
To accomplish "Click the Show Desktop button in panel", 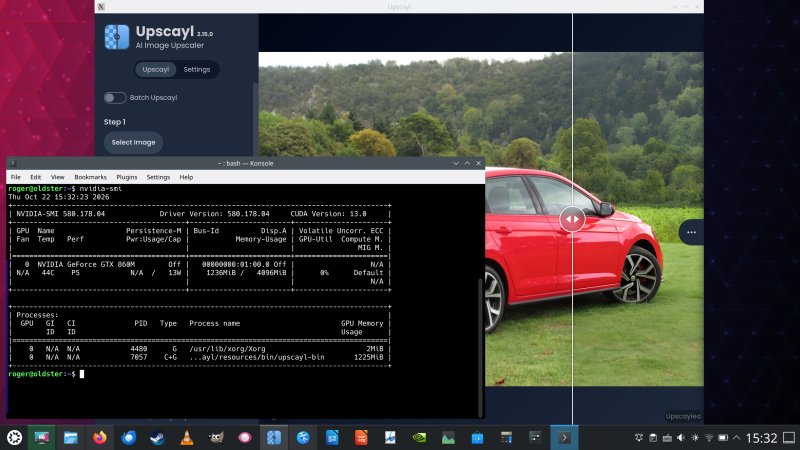I will tap(789, 438).
